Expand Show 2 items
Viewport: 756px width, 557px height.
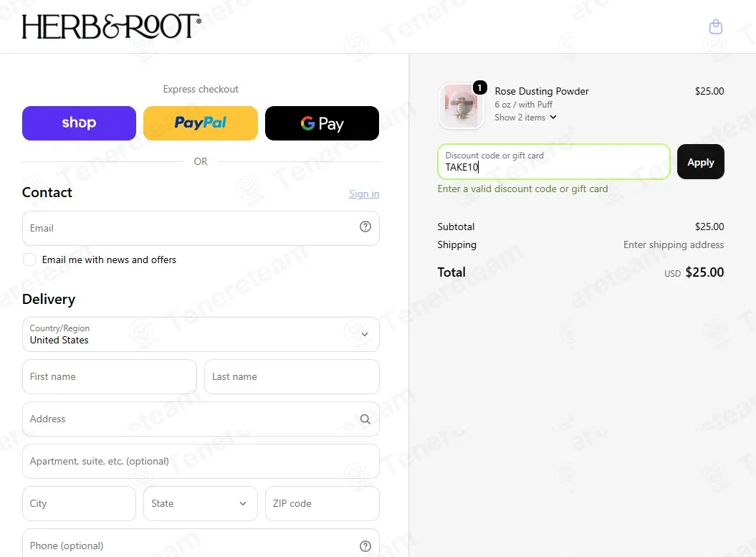click(525, 117)
